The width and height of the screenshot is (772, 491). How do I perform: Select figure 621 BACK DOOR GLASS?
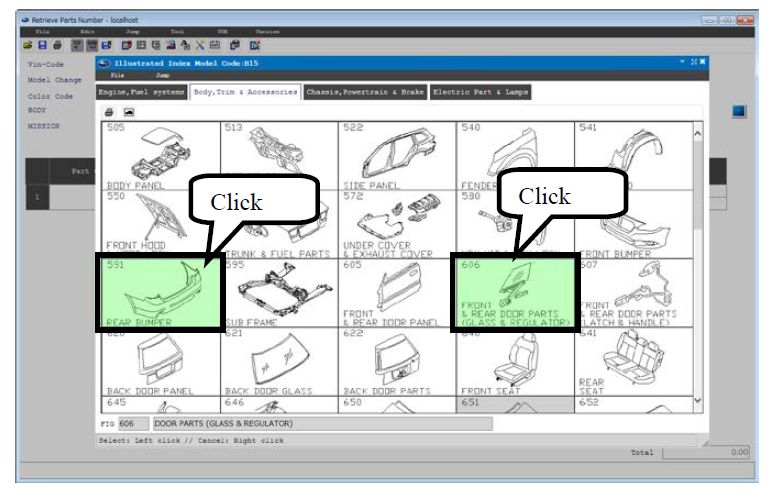point(279,362)
